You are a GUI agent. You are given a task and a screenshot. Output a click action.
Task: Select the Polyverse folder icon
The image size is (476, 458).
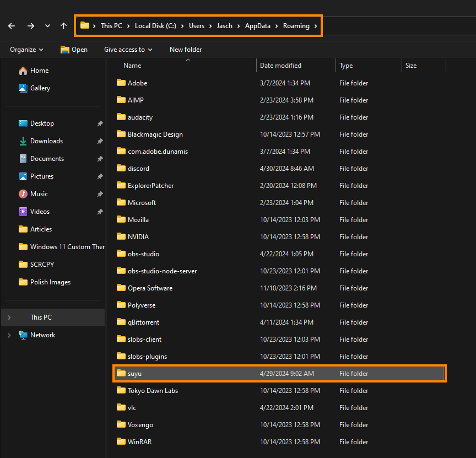tap(121, 305)
